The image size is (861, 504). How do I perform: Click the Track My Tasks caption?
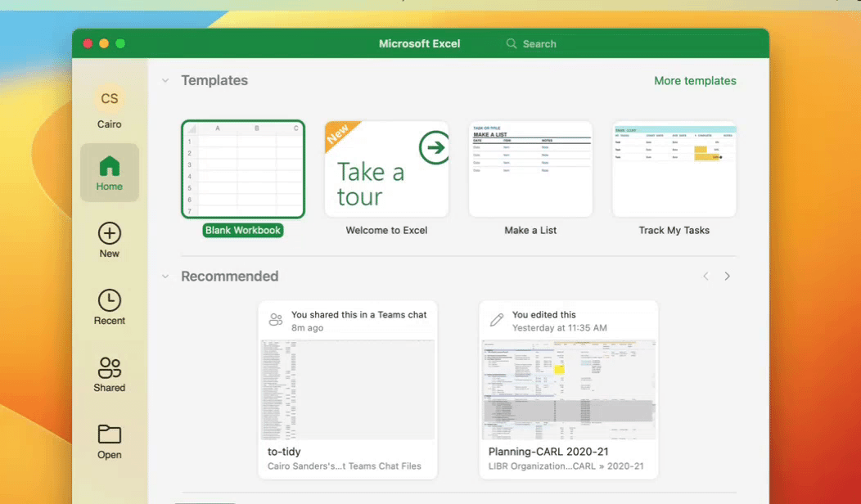[674, 230]
